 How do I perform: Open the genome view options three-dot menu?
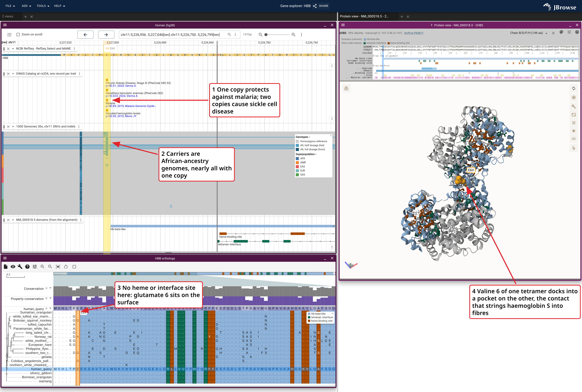point(301,35)
